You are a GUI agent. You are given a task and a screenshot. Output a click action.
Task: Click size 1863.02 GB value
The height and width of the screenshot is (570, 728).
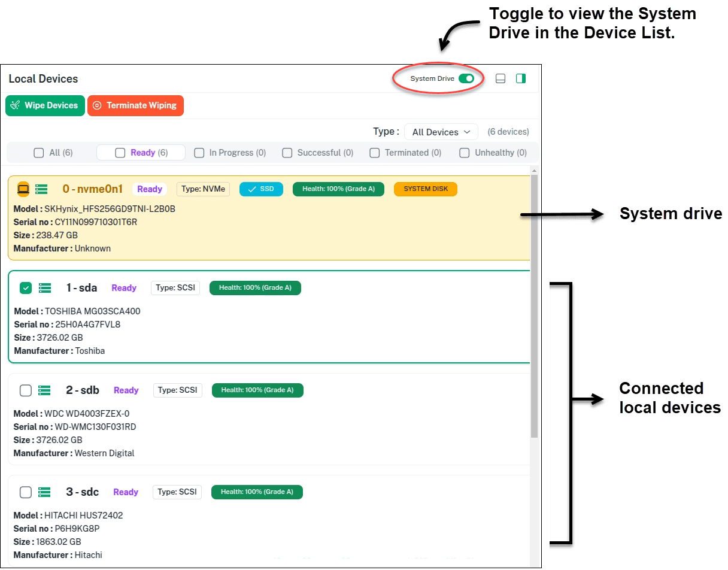point(59,542)
